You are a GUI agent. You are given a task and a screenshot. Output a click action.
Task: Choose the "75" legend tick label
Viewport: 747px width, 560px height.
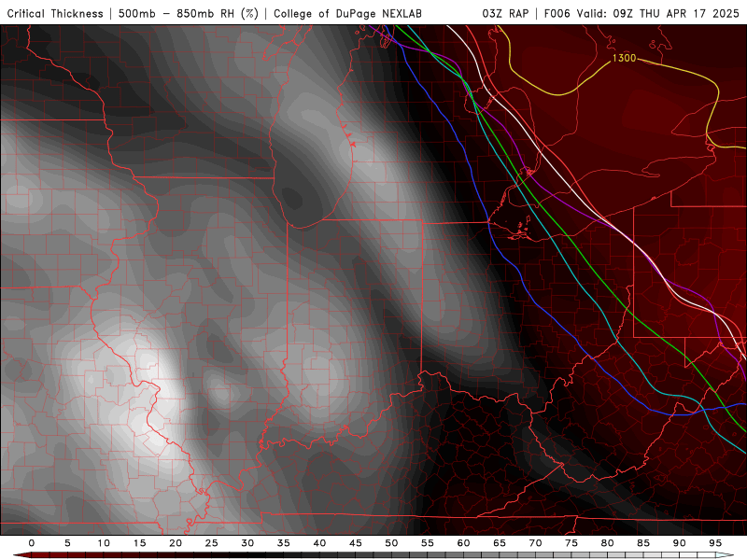click(571, 543)
